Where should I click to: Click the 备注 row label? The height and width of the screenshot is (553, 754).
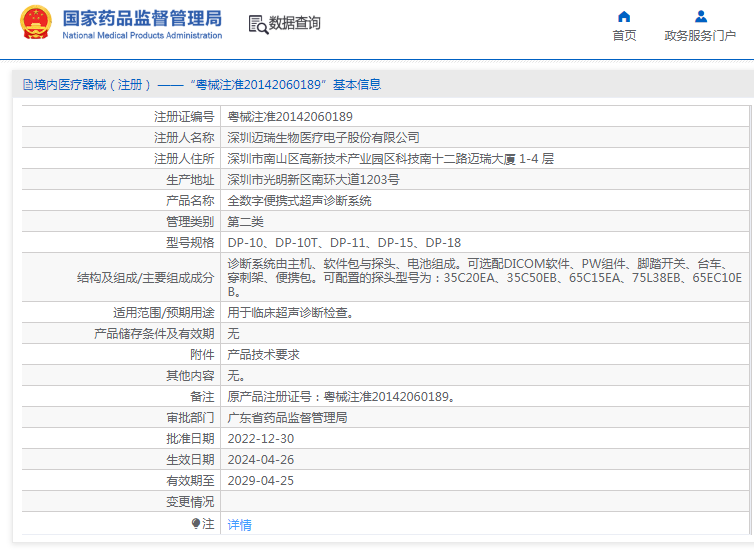coord(202,397)
